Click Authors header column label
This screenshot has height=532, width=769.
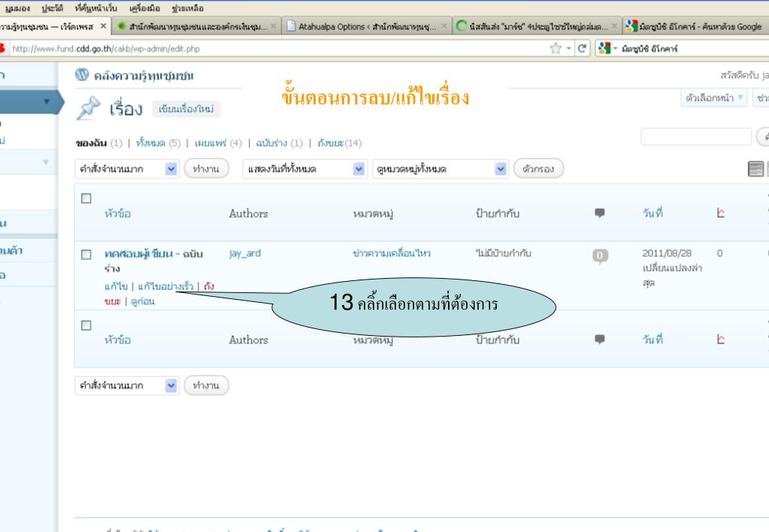[x=249, y=213]
